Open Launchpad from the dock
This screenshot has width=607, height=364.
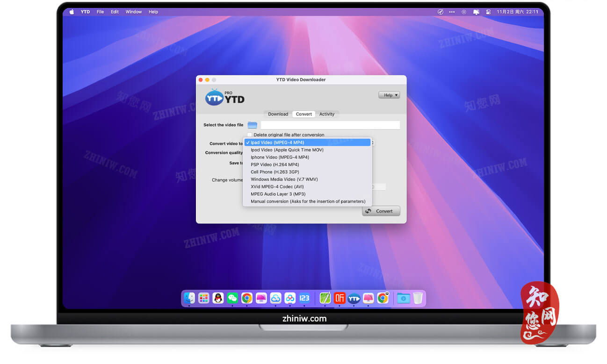(x=203, y=298)
